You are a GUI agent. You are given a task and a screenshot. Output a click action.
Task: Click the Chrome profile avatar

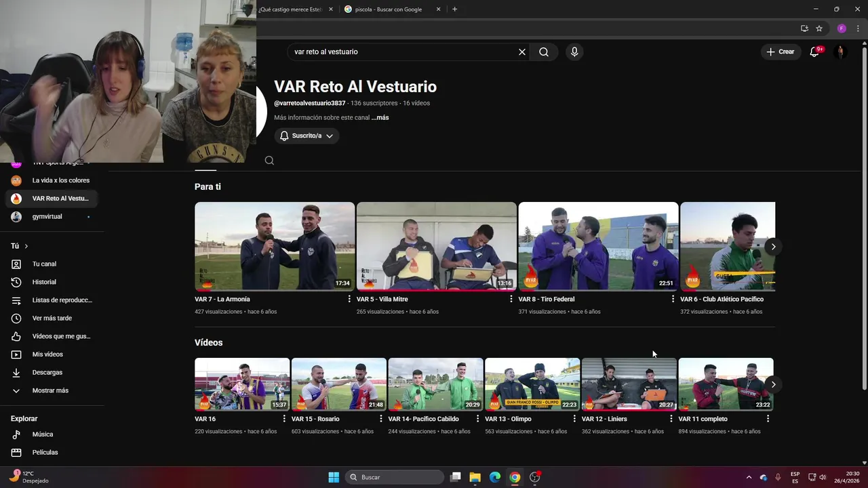(842, 28)
